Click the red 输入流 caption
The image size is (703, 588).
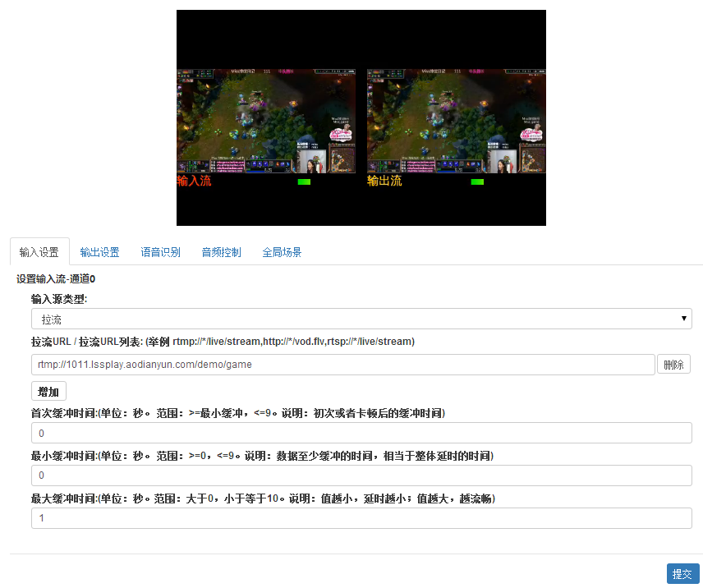pos(194,181)
